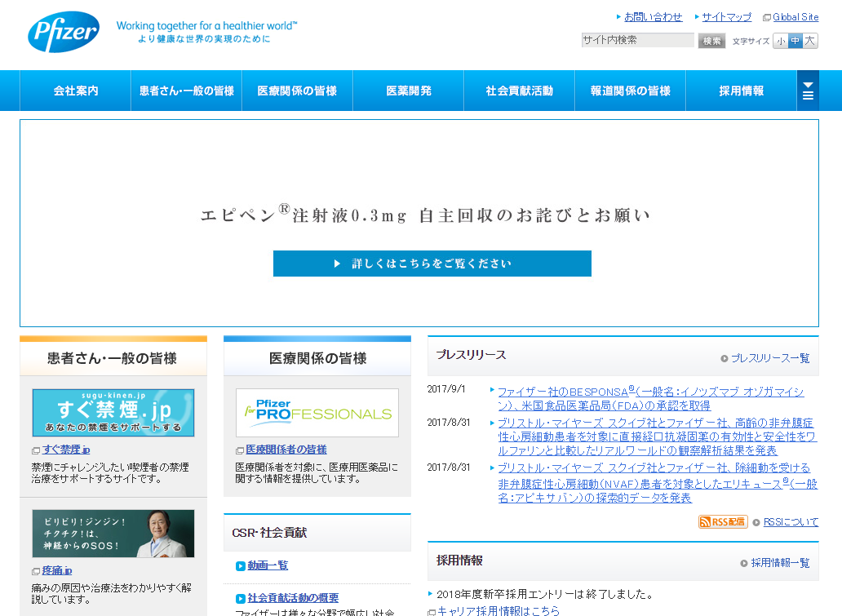Open the サイトマップ link
842x616 pixels.
[x=726, y=17]
